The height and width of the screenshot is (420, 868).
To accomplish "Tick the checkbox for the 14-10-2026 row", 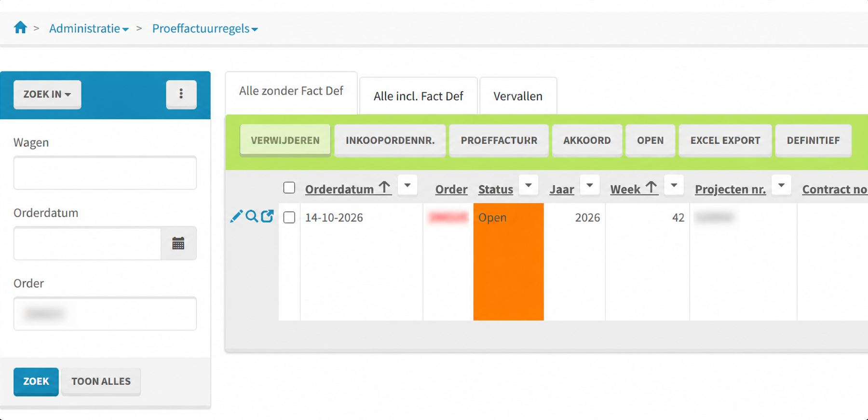I will click(x=289, y=217).
